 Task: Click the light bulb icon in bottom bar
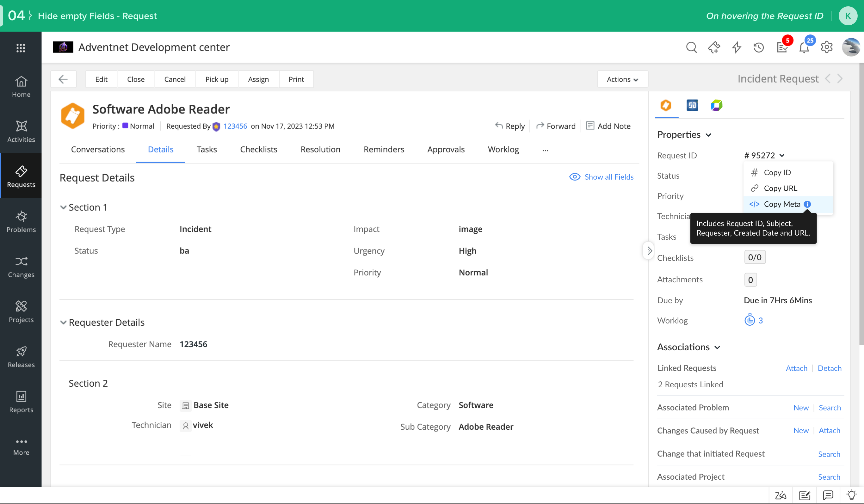coord(851,495)
